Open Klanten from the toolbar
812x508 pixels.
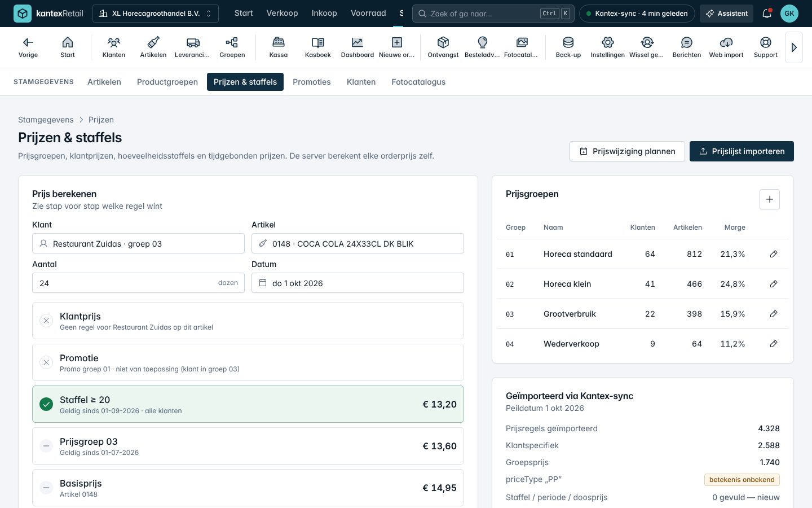[114, 47]
